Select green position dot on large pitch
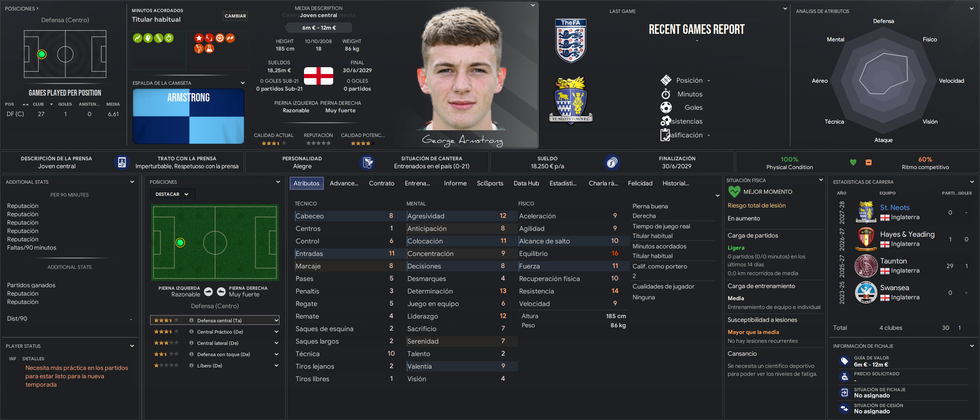The width and height of the screenshot is (980, 420). pos(180,243)
